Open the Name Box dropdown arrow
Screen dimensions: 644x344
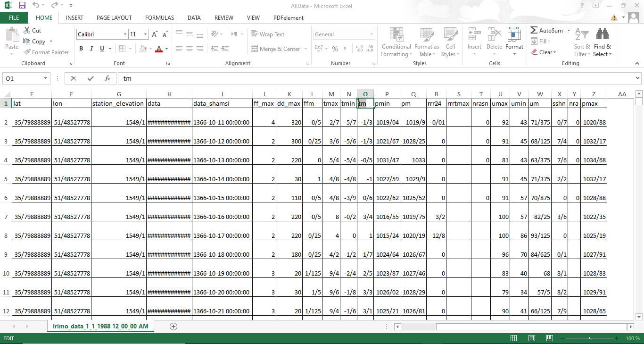pos(46,79)
